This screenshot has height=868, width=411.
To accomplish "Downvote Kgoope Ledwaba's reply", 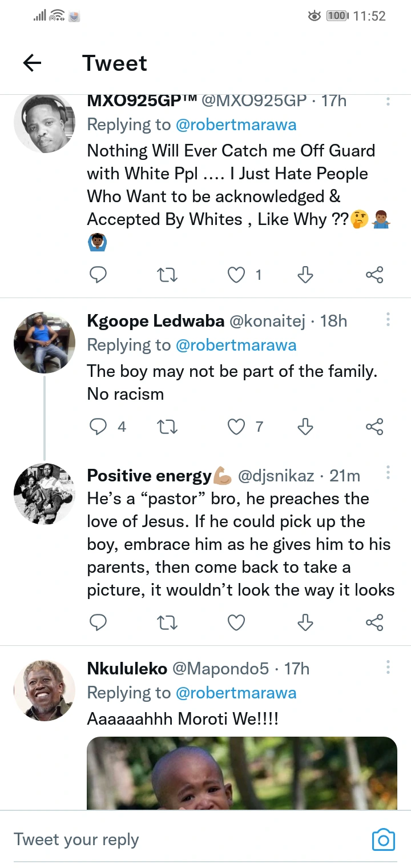I will pyautogui.click(x=305, y=426).
